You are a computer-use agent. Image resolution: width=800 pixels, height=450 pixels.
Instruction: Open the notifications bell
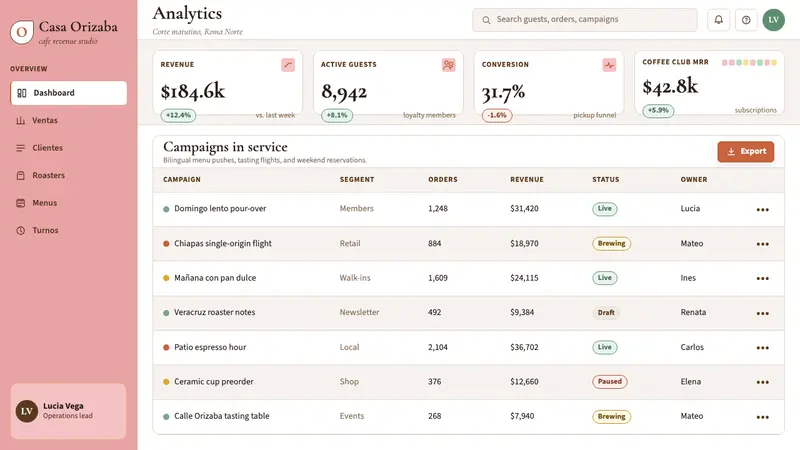(x=718, y=20)
